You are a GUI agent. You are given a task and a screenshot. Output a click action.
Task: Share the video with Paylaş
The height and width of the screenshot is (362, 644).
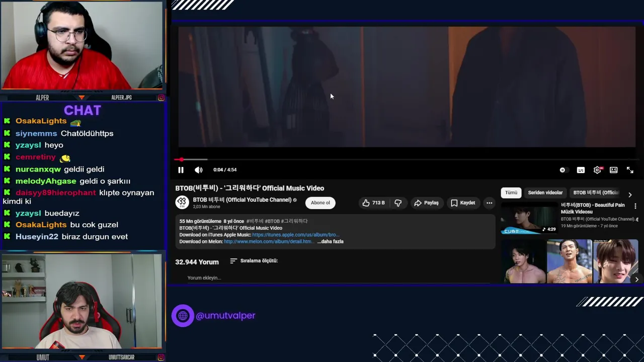[426, 203]
